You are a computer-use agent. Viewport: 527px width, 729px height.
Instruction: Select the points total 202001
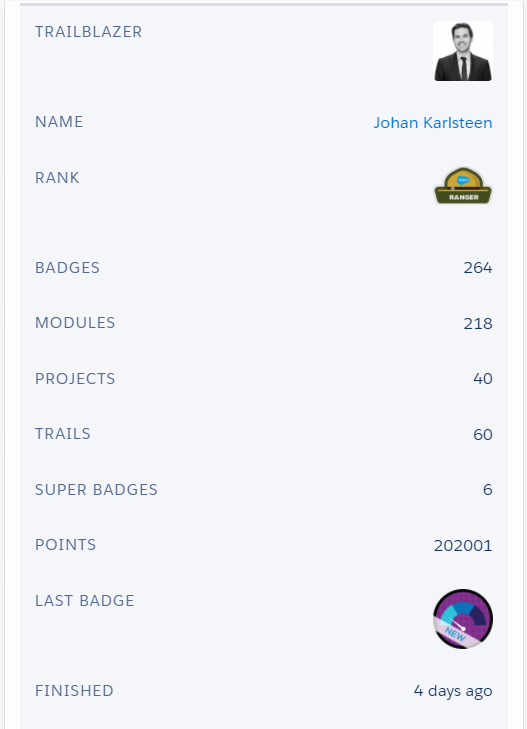coord(463,545)
